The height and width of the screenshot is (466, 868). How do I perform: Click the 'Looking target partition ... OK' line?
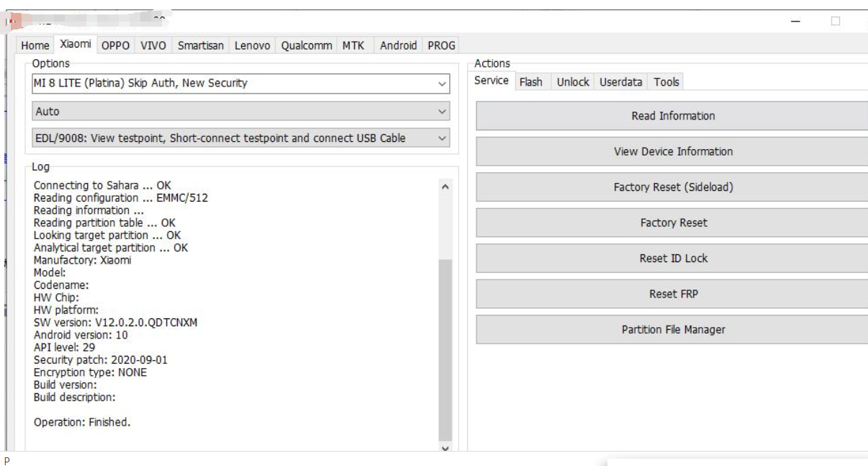point(107,236)
